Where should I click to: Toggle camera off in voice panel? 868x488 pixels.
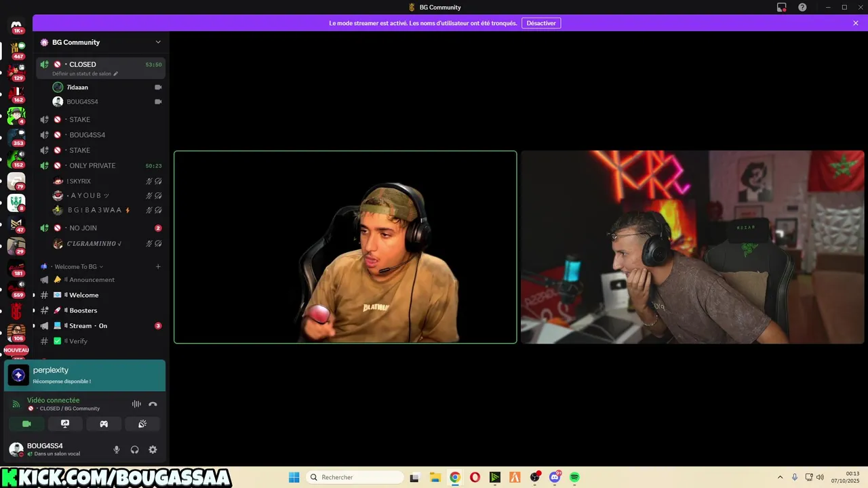coord(26,424)
